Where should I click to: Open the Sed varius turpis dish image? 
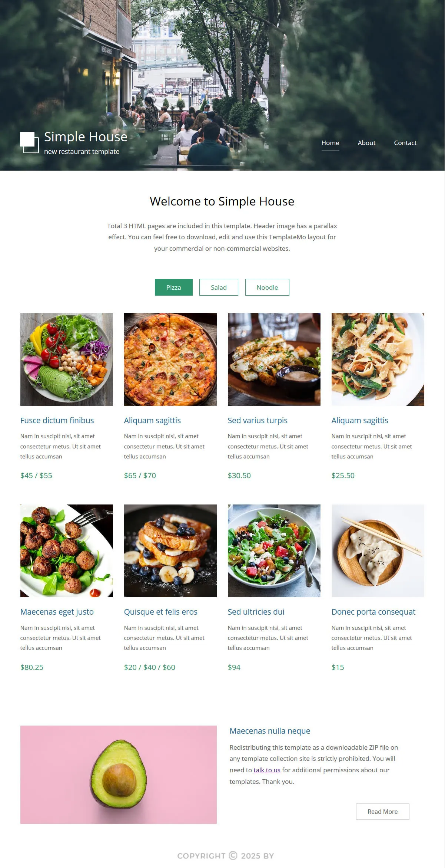[274, 359]
